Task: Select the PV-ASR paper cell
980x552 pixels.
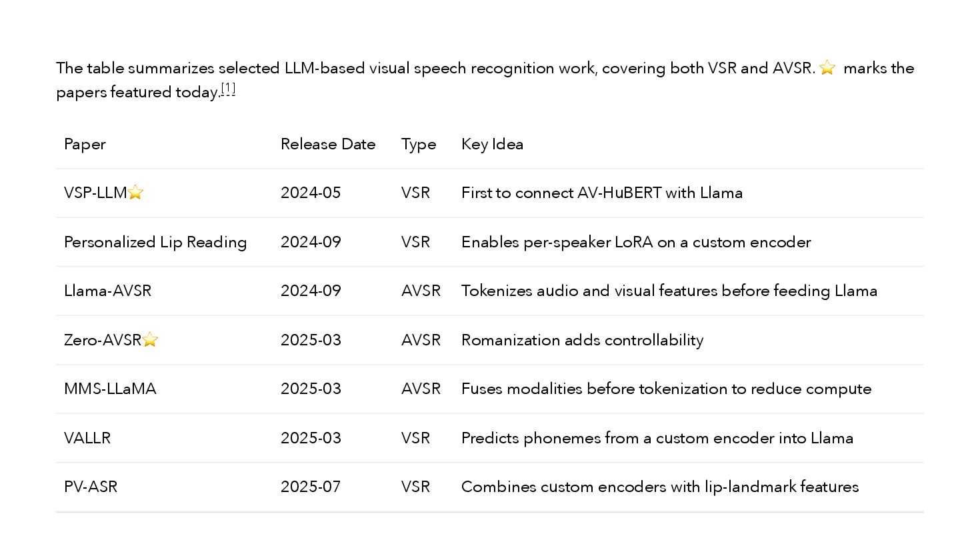Action: pyautogui.click(x=91, y=487)
